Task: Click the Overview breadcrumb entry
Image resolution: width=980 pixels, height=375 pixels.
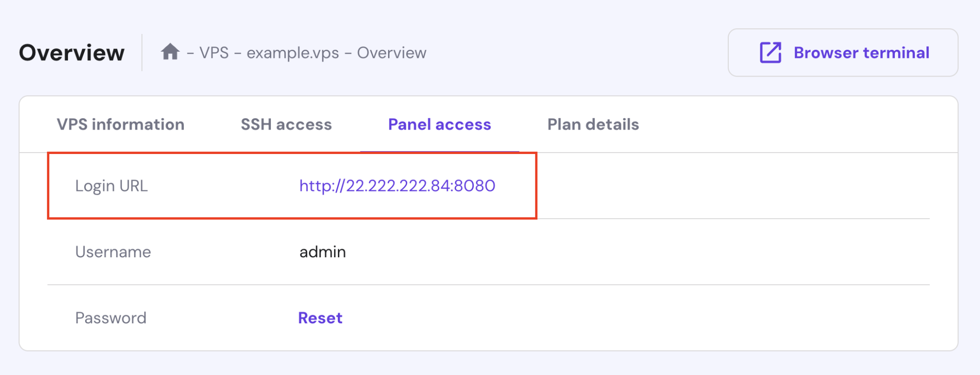Action: (x=391, y=53)
